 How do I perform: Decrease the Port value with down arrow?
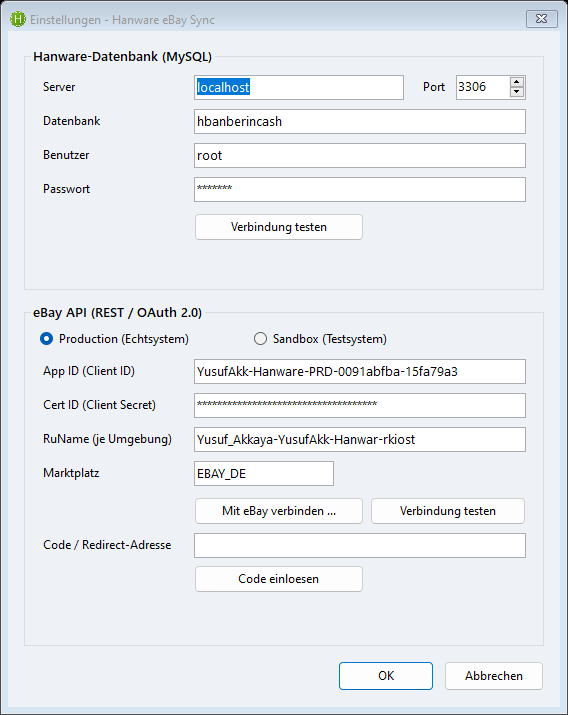click(x=516, y=92)
